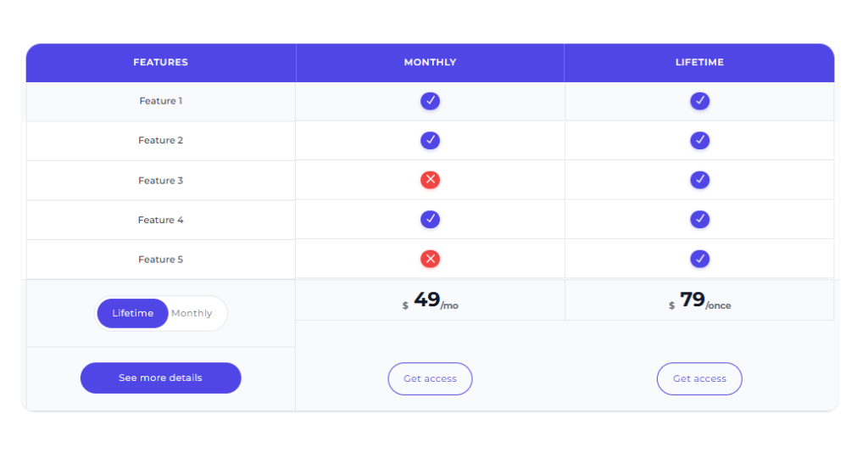
Task: Click the Feature 2 checkmark in Monthly column
Action: 430,140
